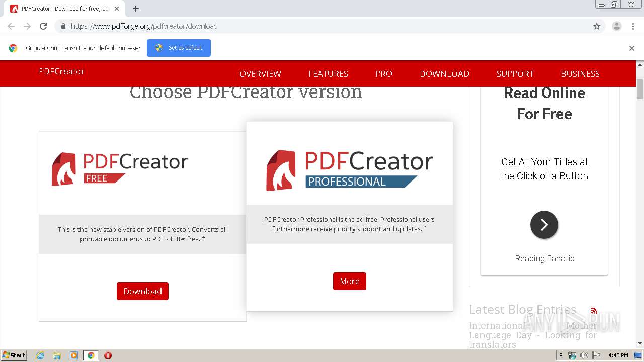Click the padlock site security icon

coord(63,26)
